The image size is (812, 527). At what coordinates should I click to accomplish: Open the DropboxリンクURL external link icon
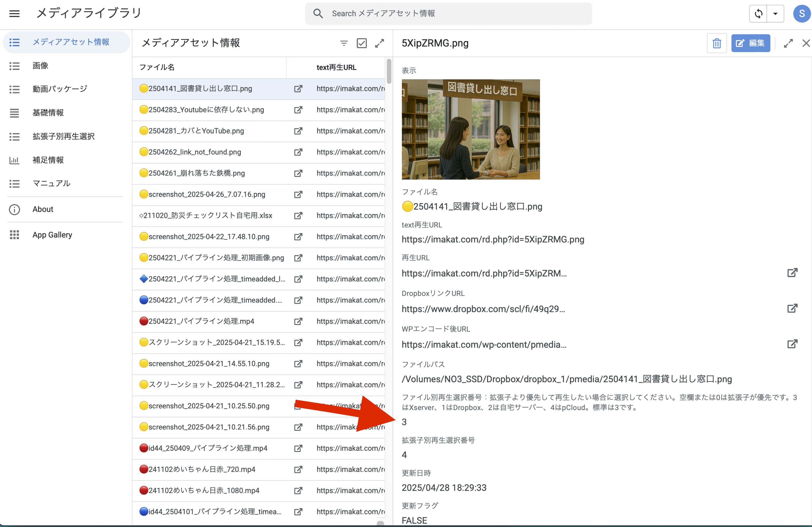pyautogui.click(x=792, y=309)
